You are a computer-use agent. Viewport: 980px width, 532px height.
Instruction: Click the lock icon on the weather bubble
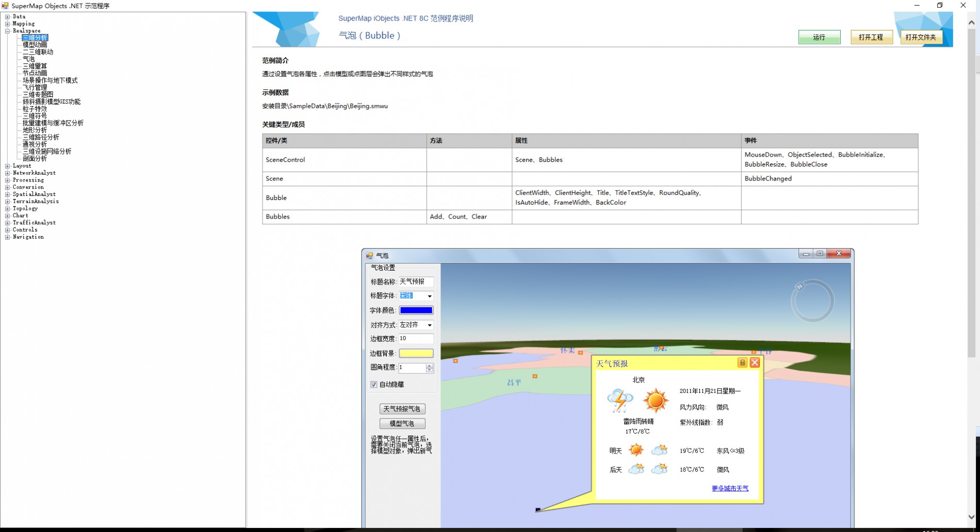(742, 363)
